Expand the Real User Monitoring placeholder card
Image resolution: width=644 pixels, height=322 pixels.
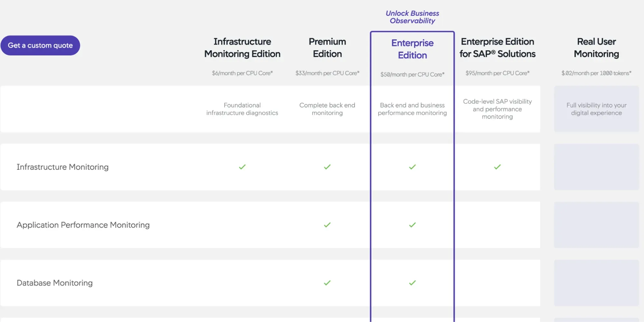(596, 109)
